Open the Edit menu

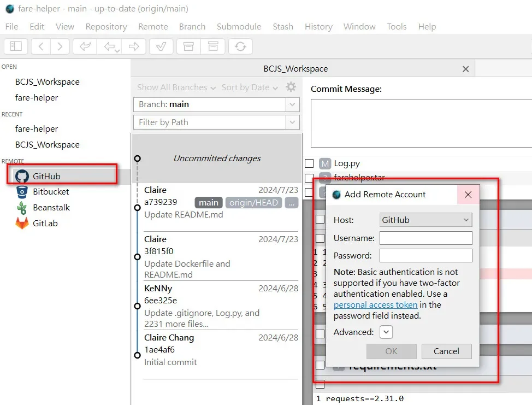pyautogui.click(x=37, y=26)
